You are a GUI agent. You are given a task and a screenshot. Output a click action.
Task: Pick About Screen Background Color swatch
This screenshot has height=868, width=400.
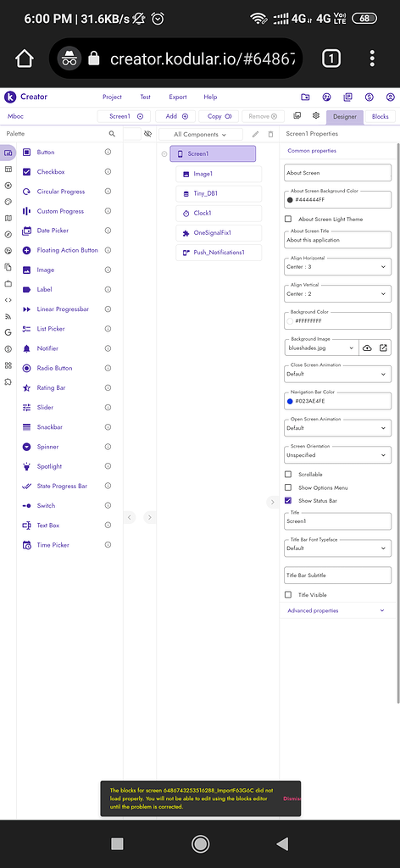click(290, 199)
